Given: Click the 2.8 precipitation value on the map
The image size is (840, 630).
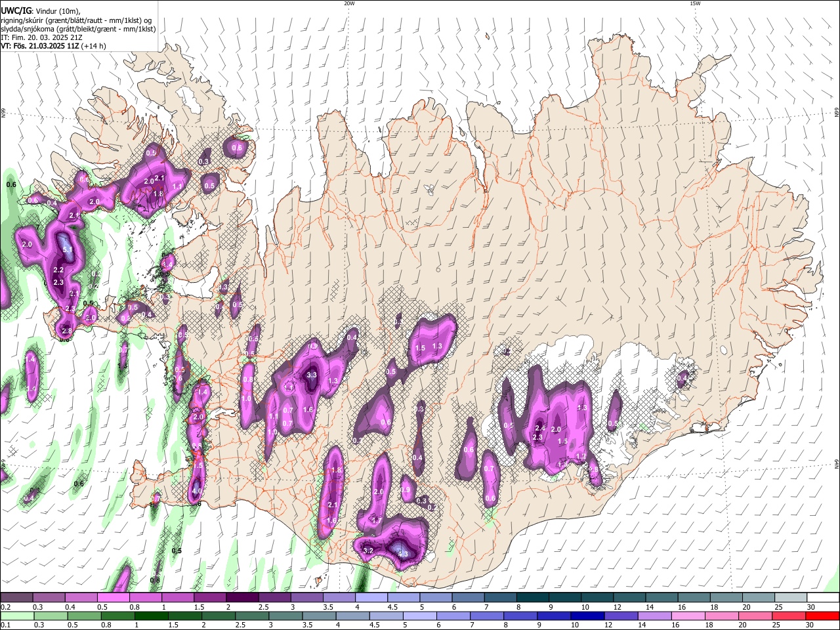Looking at the screenshot, I should coord(66,331).
